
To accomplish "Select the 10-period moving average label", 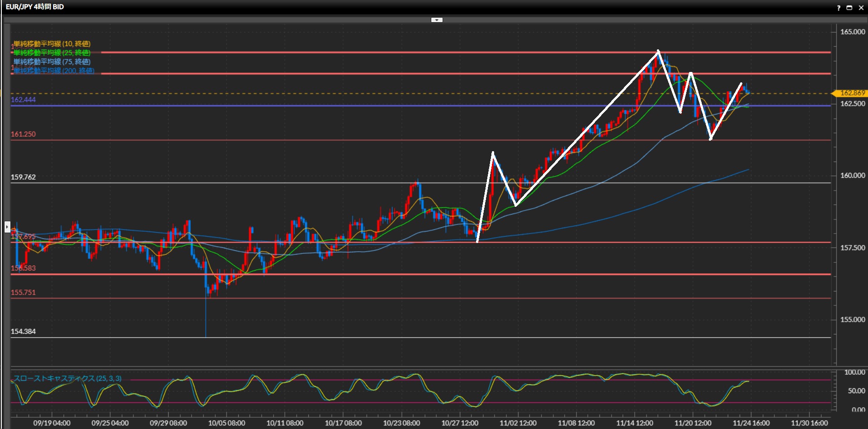I will (52, 44).
